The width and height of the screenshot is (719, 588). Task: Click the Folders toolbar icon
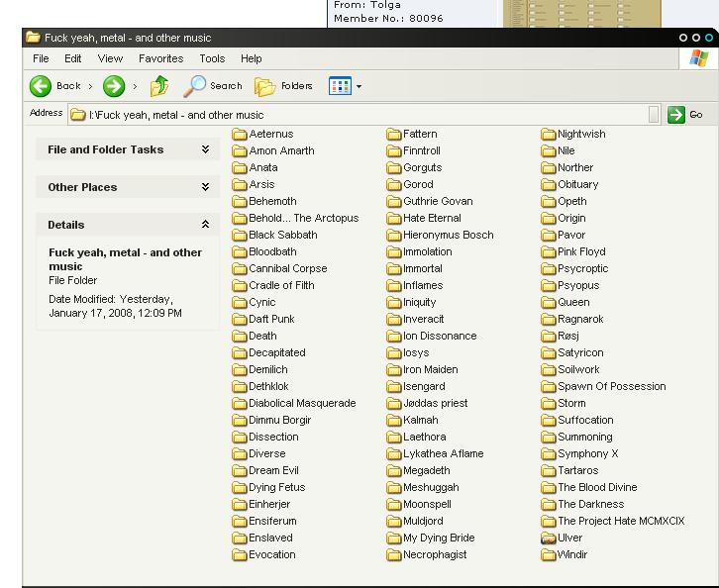point(264,87)
